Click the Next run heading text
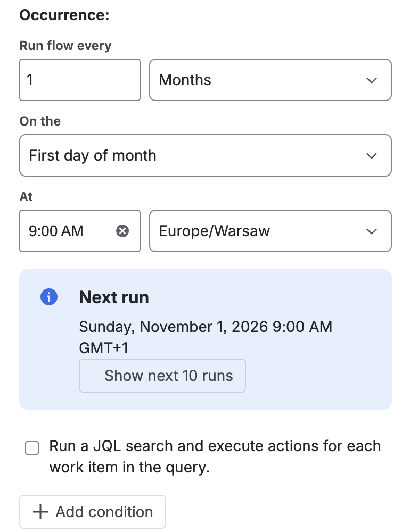The height and width of the screenshot is (532, 410). 114,297
